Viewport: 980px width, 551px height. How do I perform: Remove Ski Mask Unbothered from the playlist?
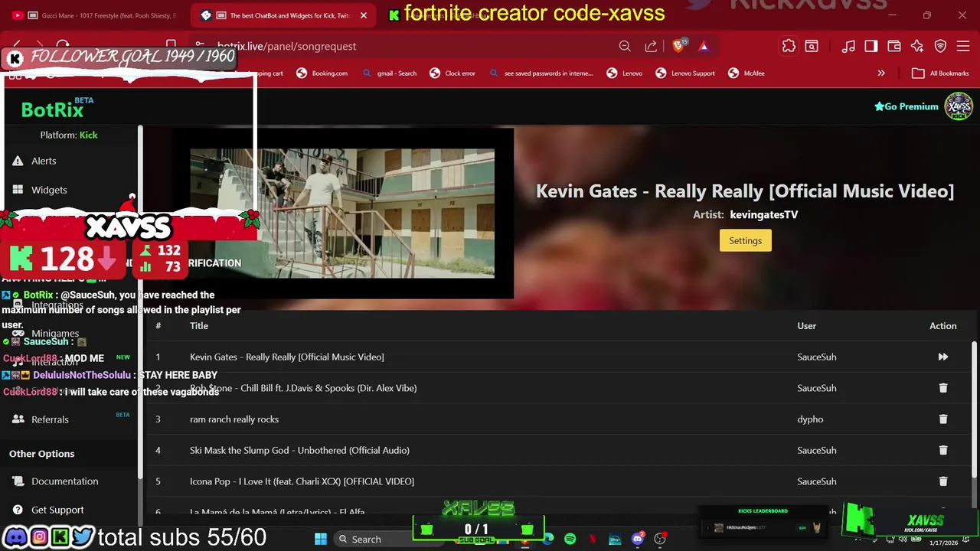tap(942, 450)
